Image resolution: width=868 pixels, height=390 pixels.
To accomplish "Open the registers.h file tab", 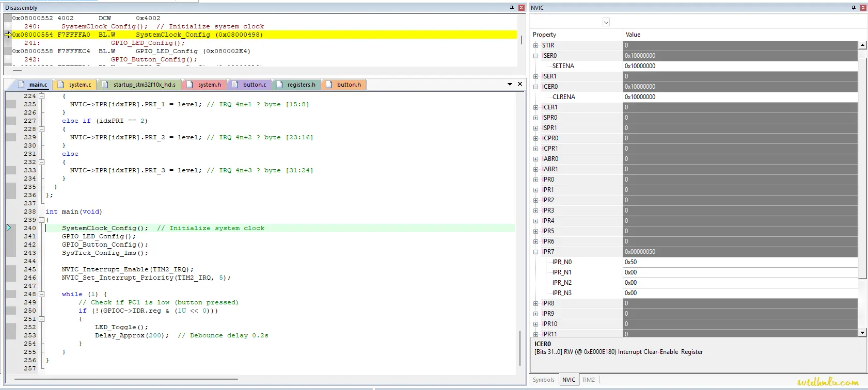I will (301, 85).
